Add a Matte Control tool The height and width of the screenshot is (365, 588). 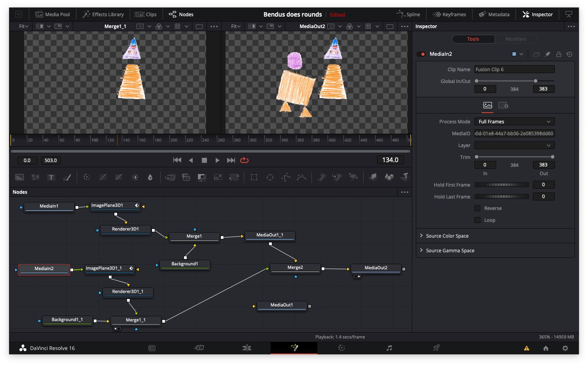[202, 177]
